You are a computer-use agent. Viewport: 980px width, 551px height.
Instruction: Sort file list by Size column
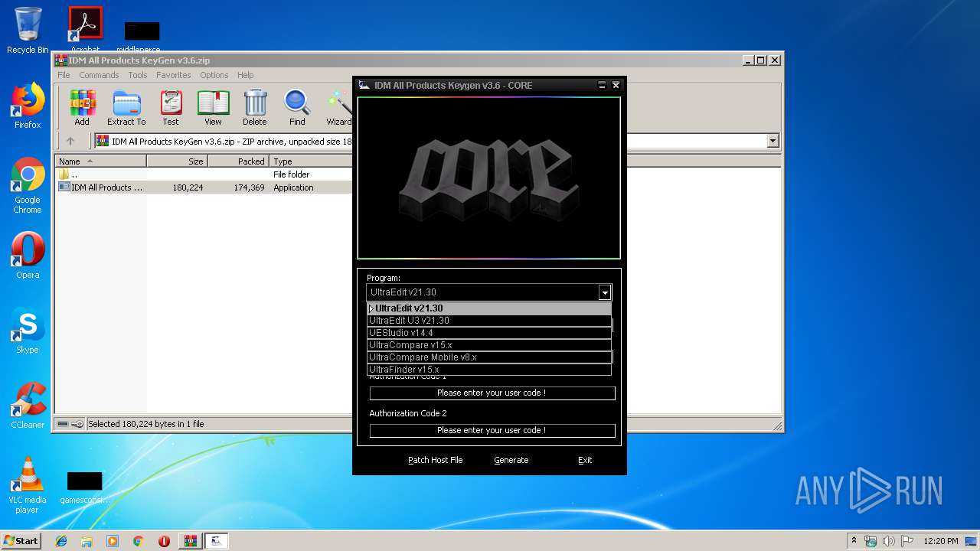click(x=177, y=161)
